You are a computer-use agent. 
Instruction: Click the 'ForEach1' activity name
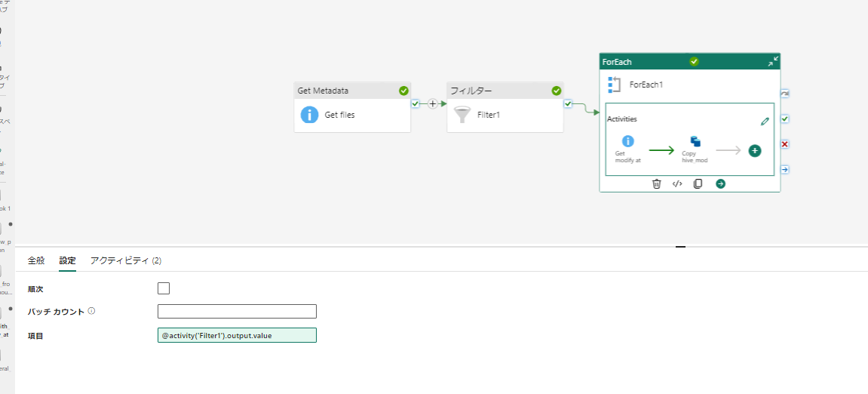tap(646, 85)
